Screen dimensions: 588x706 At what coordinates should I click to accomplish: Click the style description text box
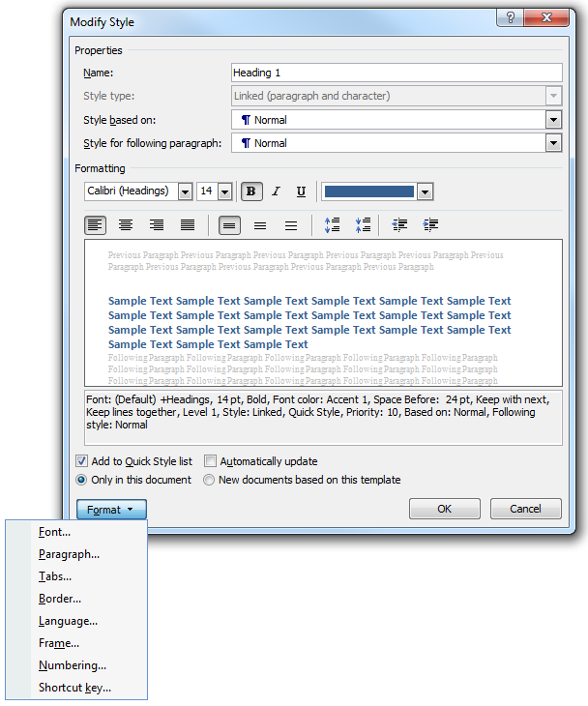tap(323, 419)
